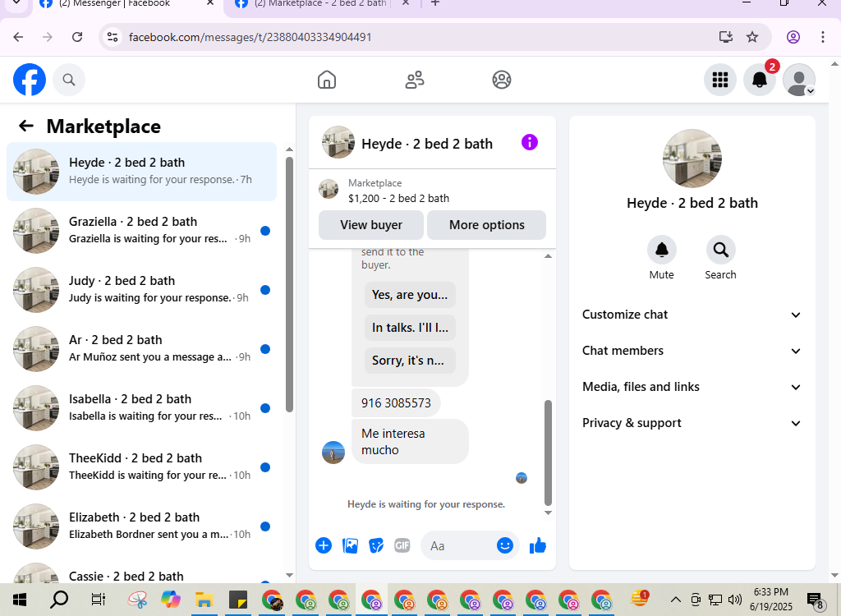Click the '$1,200 - 2 bed 2 bath' listing text
The width and height of the screenshot is (841, 616).
point(398,199)
